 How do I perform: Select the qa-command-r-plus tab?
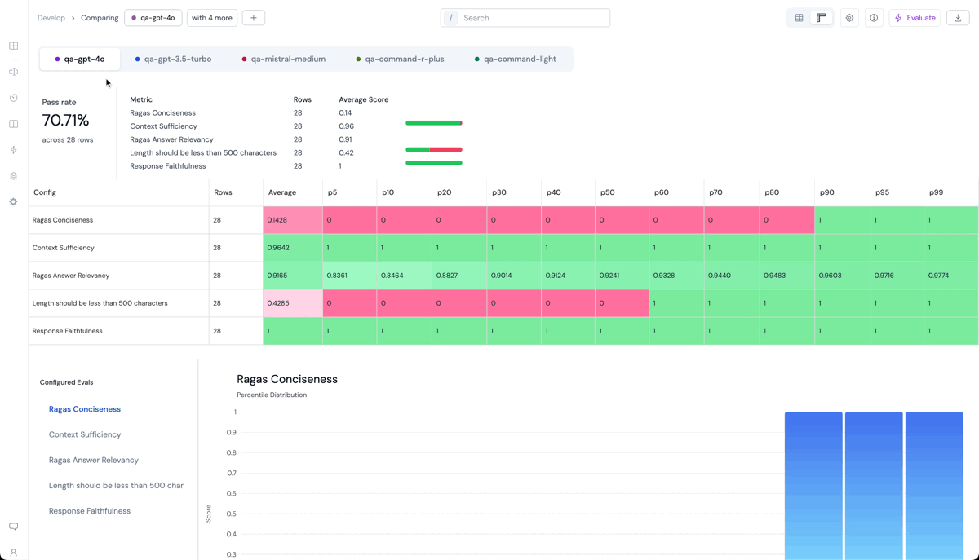click(x=400, y=59)
